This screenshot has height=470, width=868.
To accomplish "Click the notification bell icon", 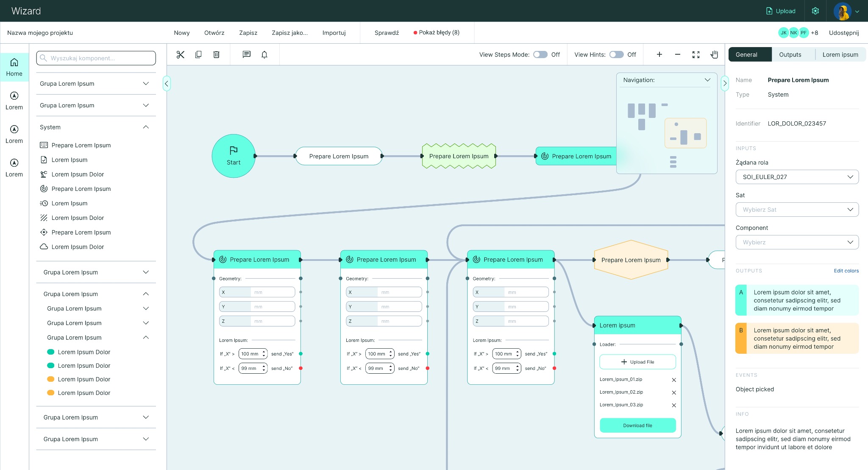I will pos(264,55).
